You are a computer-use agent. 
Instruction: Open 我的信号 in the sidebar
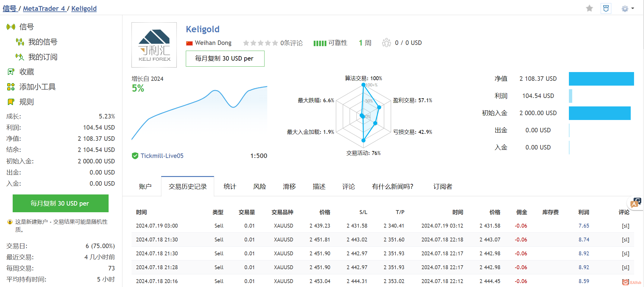click(x=43, y=42)
